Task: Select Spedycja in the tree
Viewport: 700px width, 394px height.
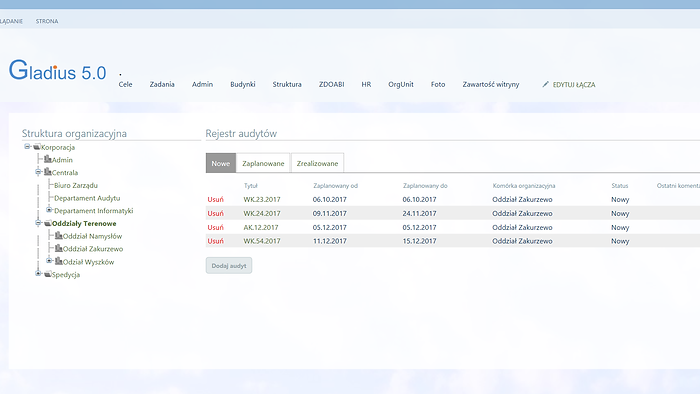Action: 66,274
